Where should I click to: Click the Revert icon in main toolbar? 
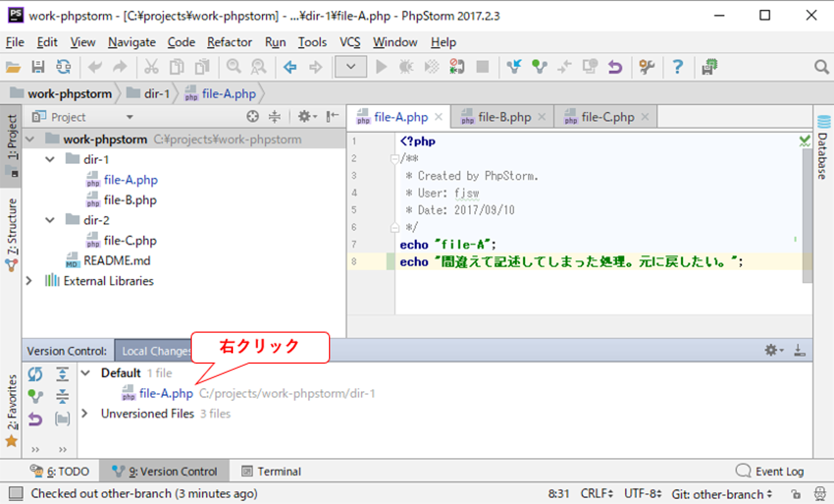[x=614, y=67]
